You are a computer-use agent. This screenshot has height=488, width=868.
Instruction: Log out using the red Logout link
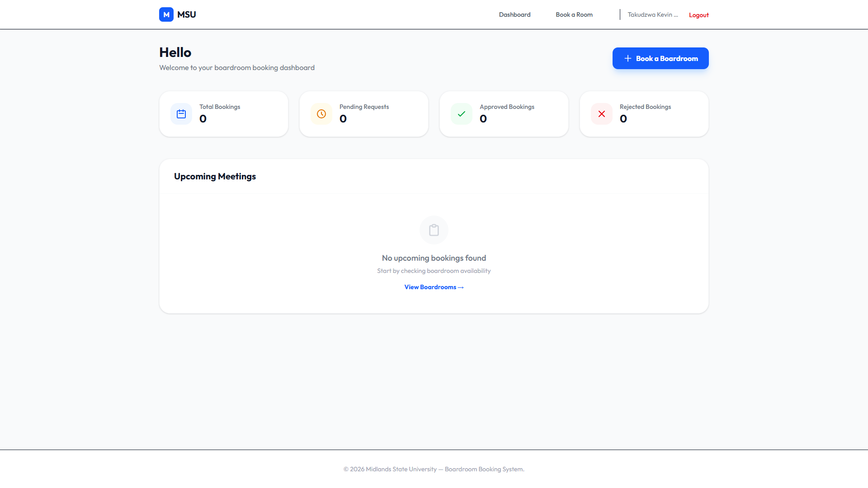[x=699, y=15]
